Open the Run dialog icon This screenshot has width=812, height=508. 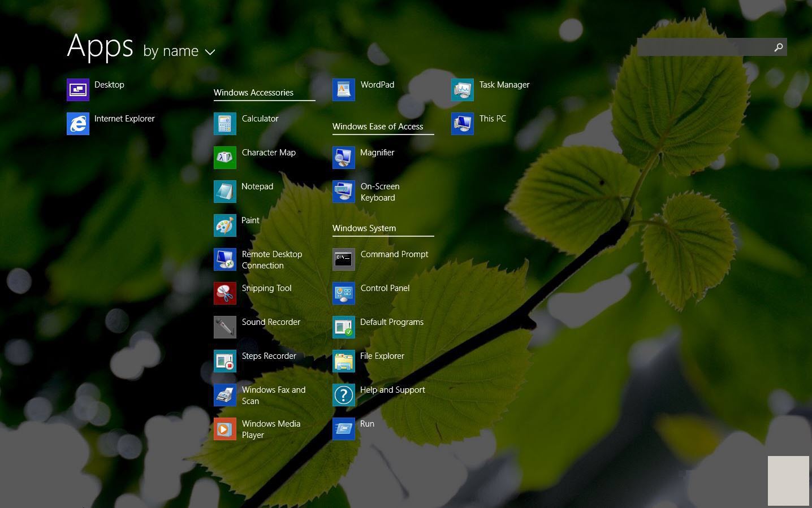pyautogui.click(x=344, y=429)
